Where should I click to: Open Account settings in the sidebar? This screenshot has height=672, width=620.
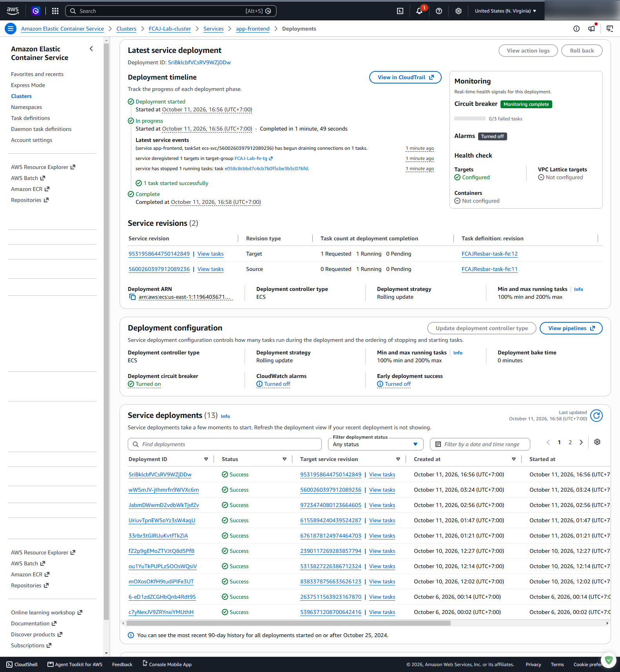pyautogui.click(x=31, y=140)
